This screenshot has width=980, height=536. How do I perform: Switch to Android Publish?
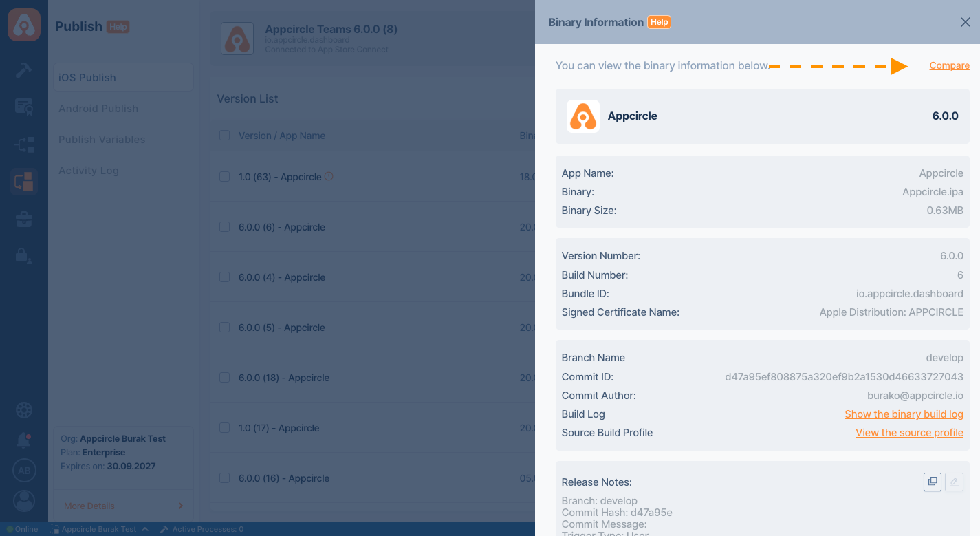click(x=98, y=109)
